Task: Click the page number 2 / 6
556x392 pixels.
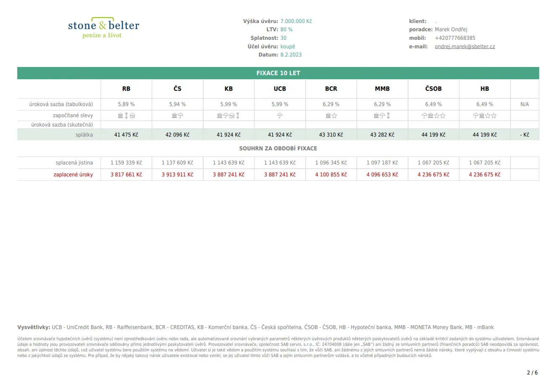Action: click(532, 373)
